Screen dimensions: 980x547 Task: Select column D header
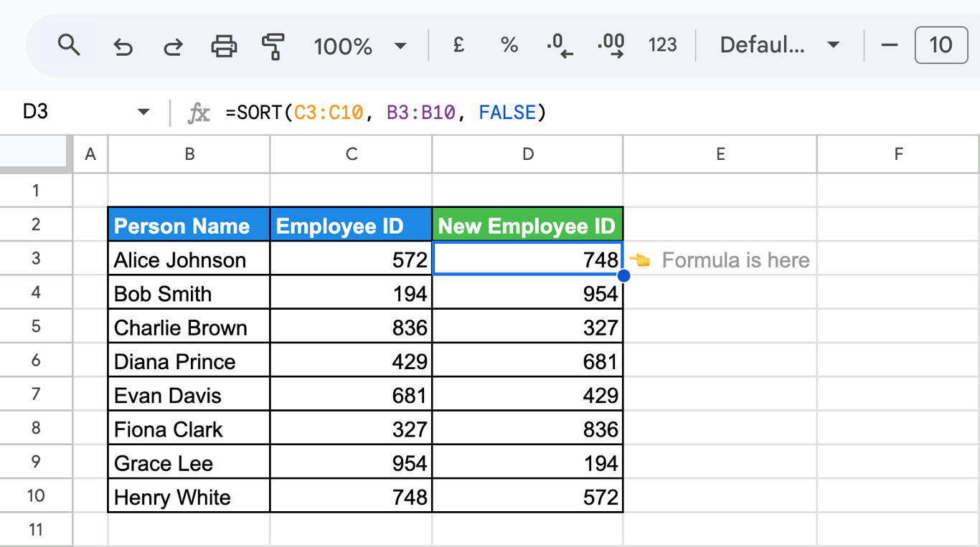(x=528, y=154)
